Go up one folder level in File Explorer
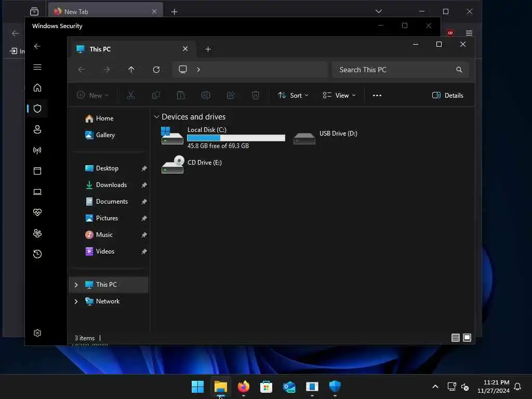The width and height of the screenshot is (532, 399). (x=131, y=70)
